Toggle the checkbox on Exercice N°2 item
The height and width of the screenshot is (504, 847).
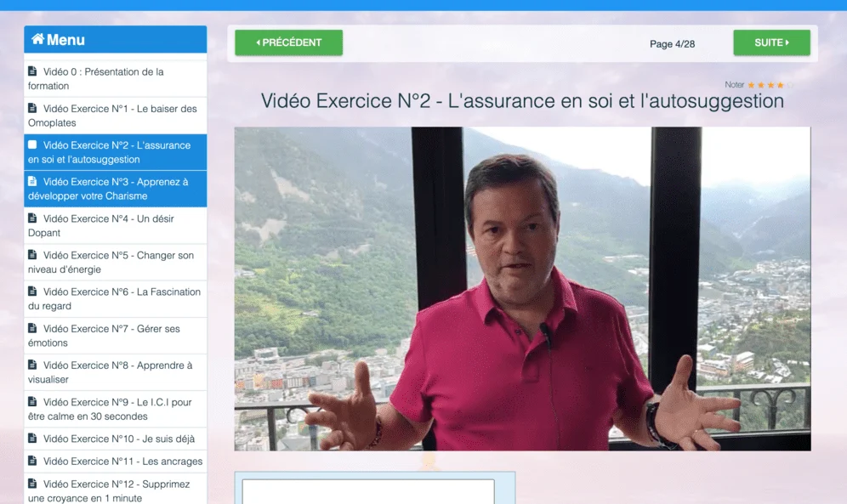pos(32,145)
